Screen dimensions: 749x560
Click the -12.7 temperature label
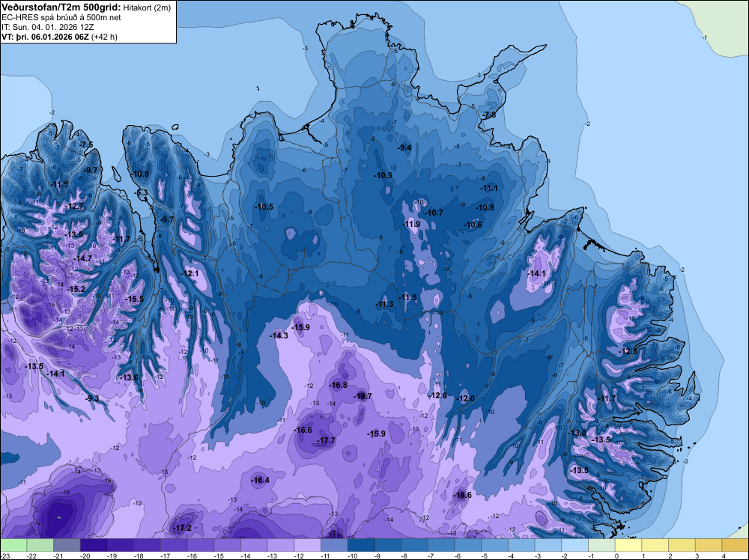pyautogui.click(x=74, y=206)
